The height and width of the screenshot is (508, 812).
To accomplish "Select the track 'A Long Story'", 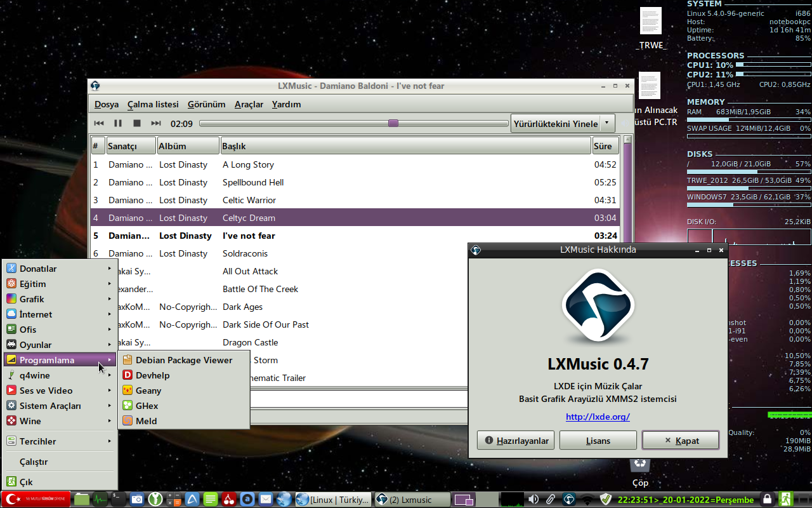I will coord(355,164).
